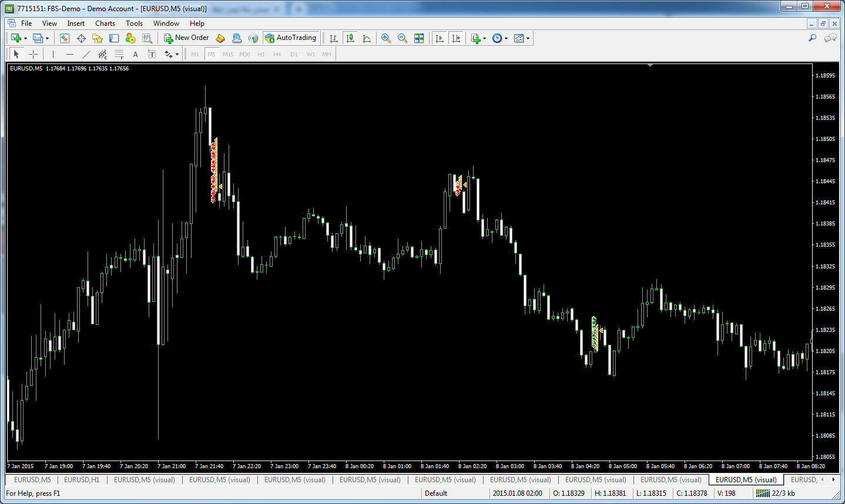Viewport: 845px width, 504px height.
Task: Toggle the AutoTrading button
Action: tap(291, 38)
